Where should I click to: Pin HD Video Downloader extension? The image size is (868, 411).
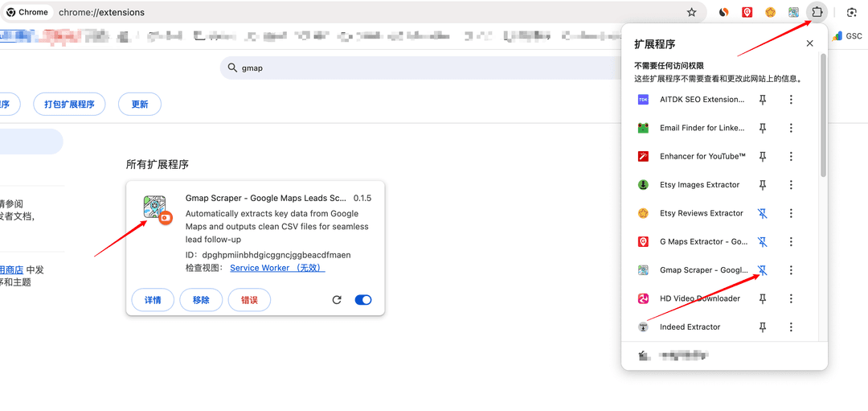point(762,298)
